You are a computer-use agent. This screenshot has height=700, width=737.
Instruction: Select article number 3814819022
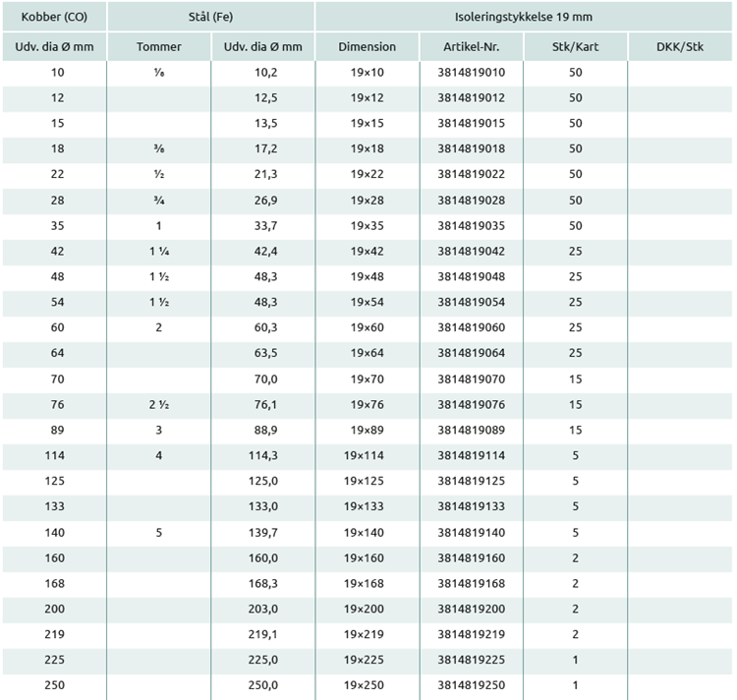point(472,174)
